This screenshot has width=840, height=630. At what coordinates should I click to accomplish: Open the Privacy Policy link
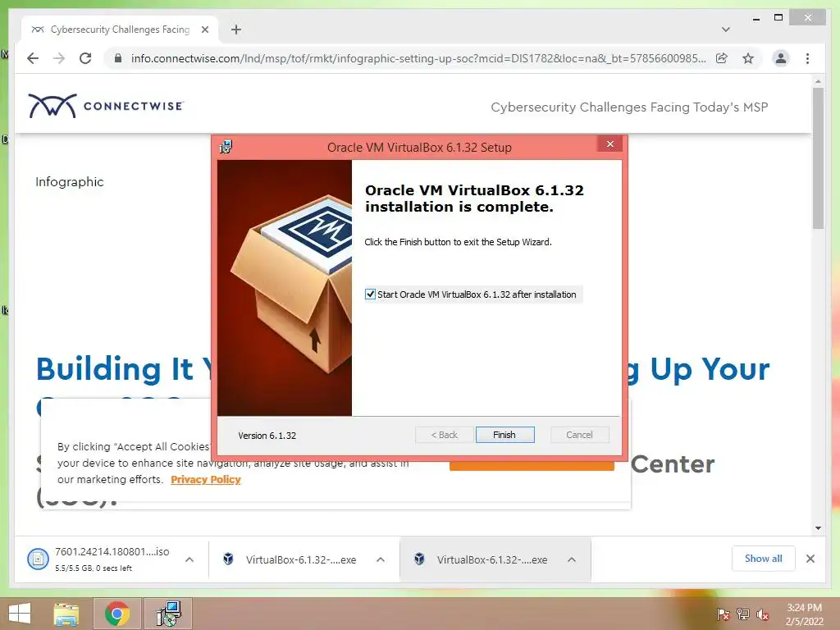coord(206,479)
